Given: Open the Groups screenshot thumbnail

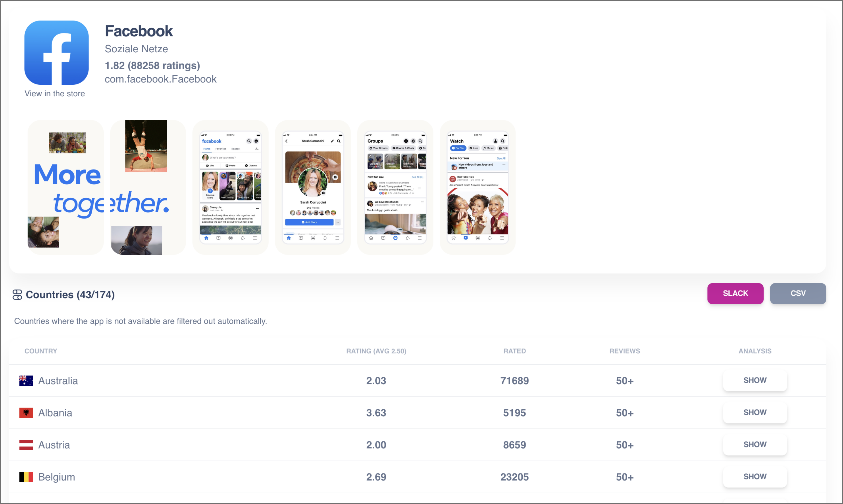Looking at the screenshot, I should (395, 187).
